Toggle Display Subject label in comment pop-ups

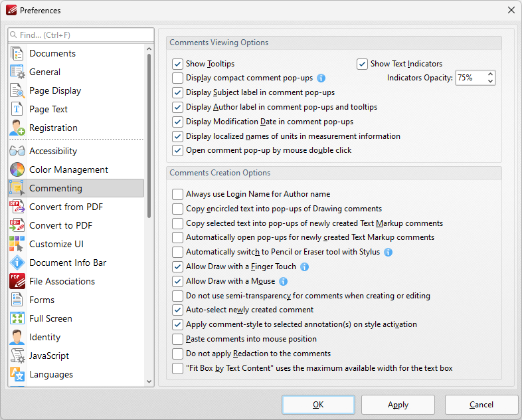tap(177, 92)
